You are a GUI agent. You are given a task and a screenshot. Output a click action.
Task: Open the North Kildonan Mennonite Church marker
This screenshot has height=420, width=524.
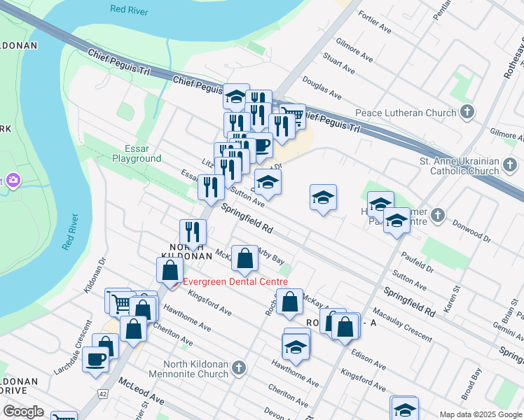coord(240,369)
